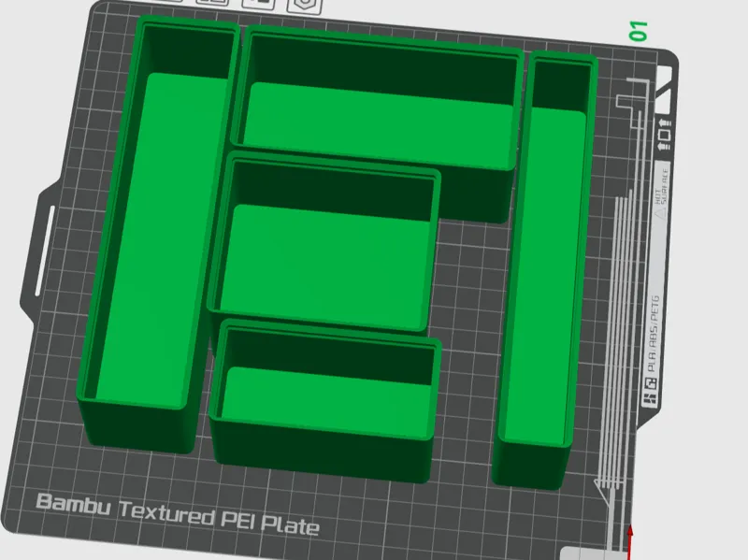The width and height of the screenshot is (748, 560).
Task: Click the red axis arrow at the plate corner
Action: (x=629, y=542)
